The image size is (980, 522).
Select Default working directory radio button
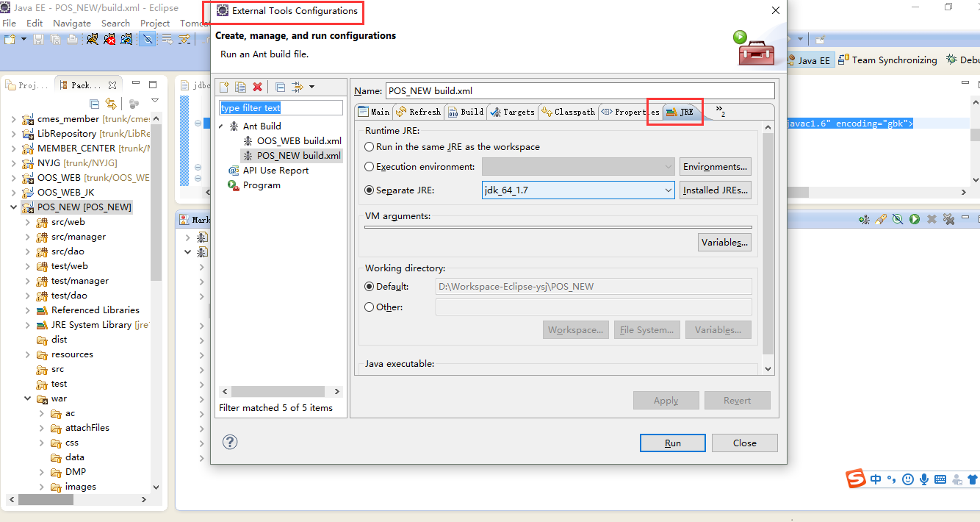(x=370, y=287)
